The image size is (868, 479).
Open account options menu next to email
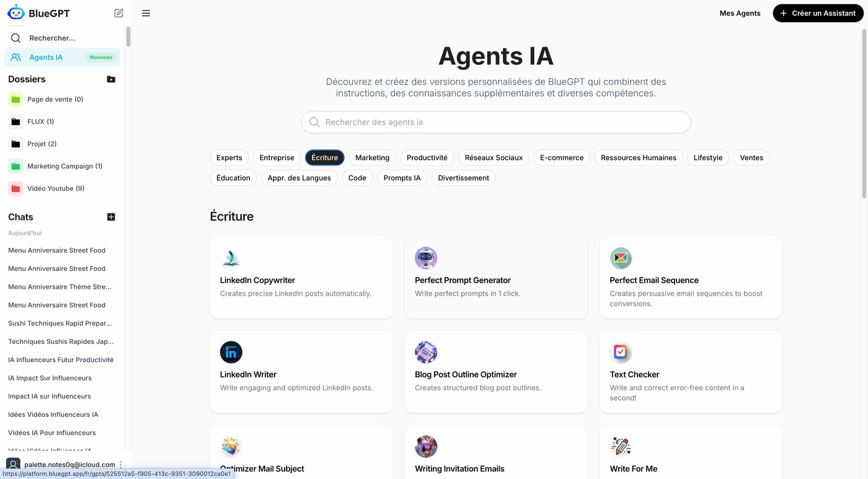121,464
